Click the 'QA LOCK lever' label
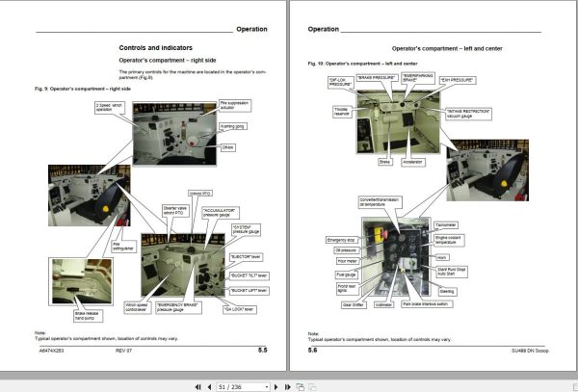Image resolution: width=578 pixels, height=392 pixels. tap(240, 309)
